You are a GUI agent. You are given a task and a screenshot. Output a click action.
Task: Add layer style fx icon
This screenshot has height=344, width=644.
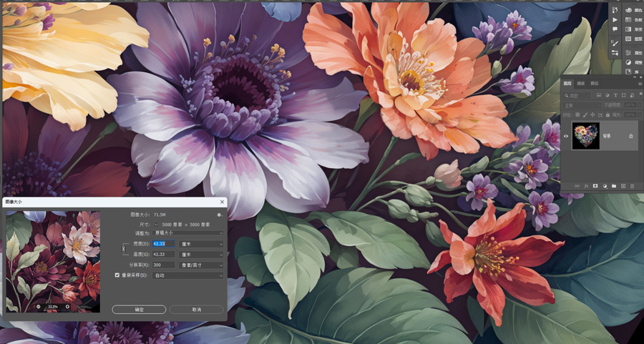[587, 186]
